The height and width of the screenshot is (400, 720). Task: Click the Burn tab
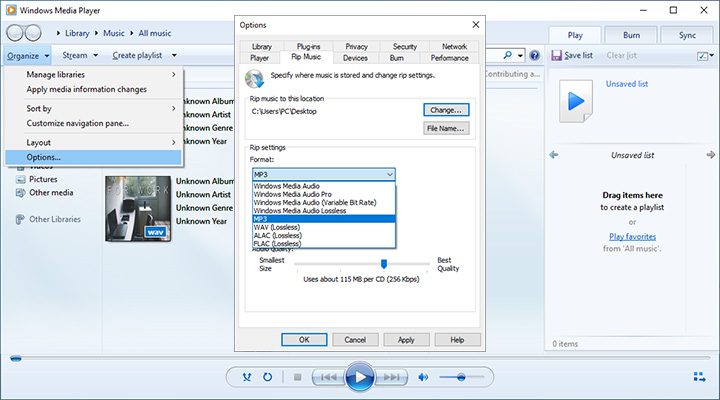click(631, 34)
